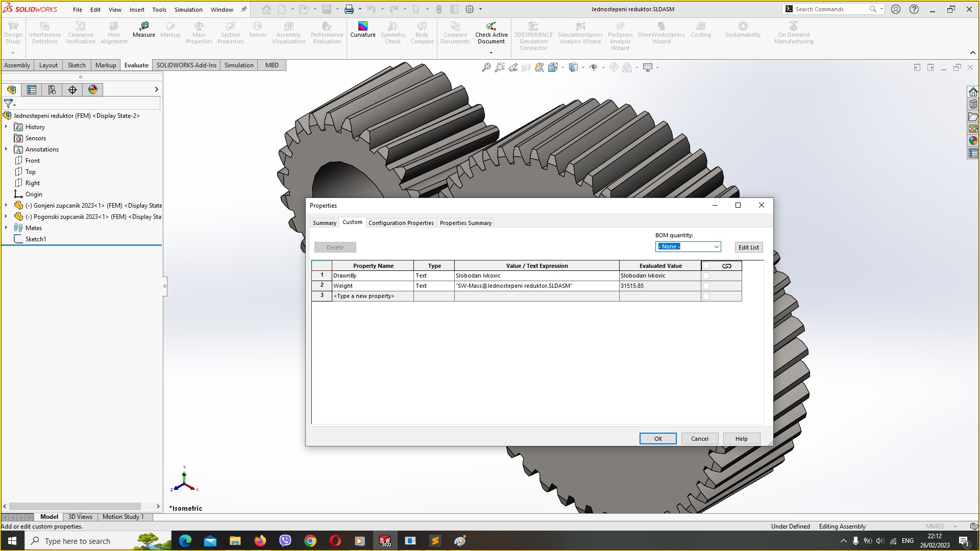This screenshot has height=551, width=980.
Task: Click the Print icon
Action: 349,9
